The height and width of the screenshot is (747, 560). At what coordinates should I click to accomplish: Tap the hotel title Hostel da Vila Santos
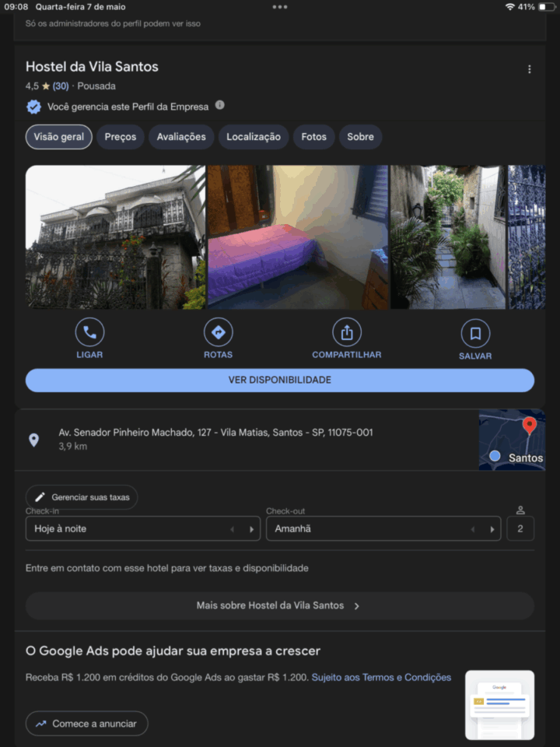point(92,67)
